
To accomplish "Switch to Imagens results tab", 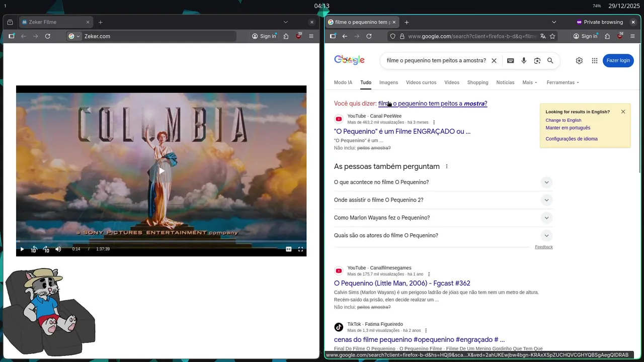I will tap(388, 82).
